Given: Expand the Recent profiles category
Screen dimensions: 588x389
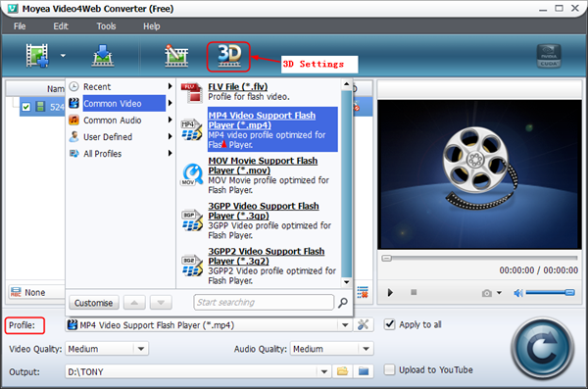Looking at the screenshot, I should pyautogui.click(x=120, y=86).
